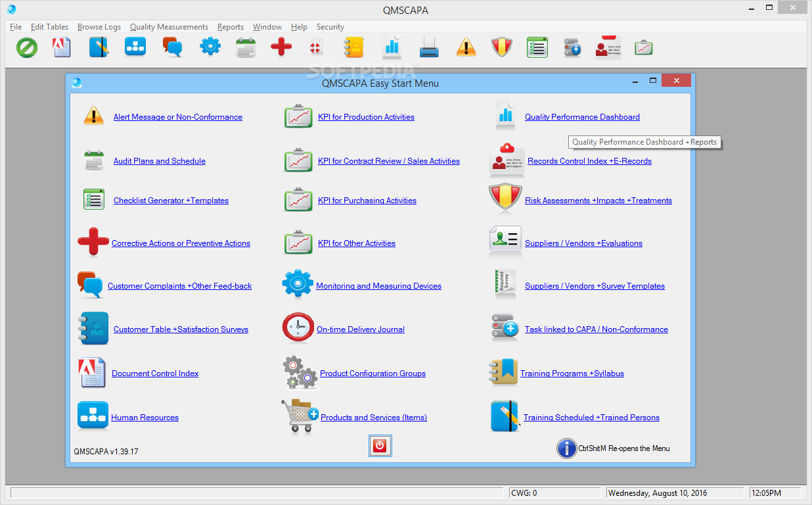
Task: Open Records Control Index +E-Records link
Action: click(589, 161)
